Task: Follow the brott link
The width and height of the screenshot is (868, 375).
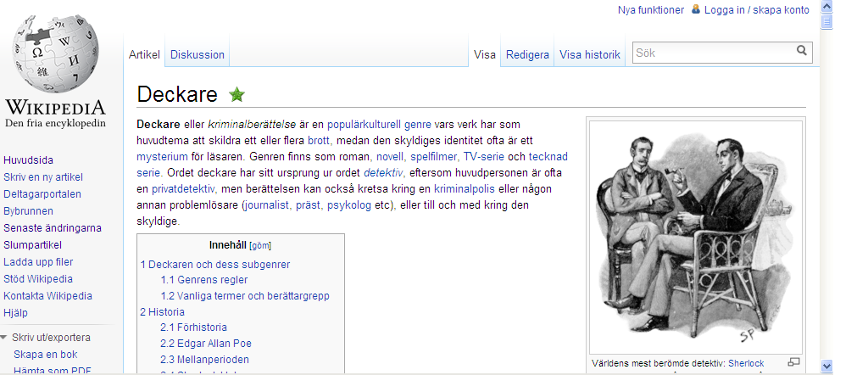Action: coord(320,140)
